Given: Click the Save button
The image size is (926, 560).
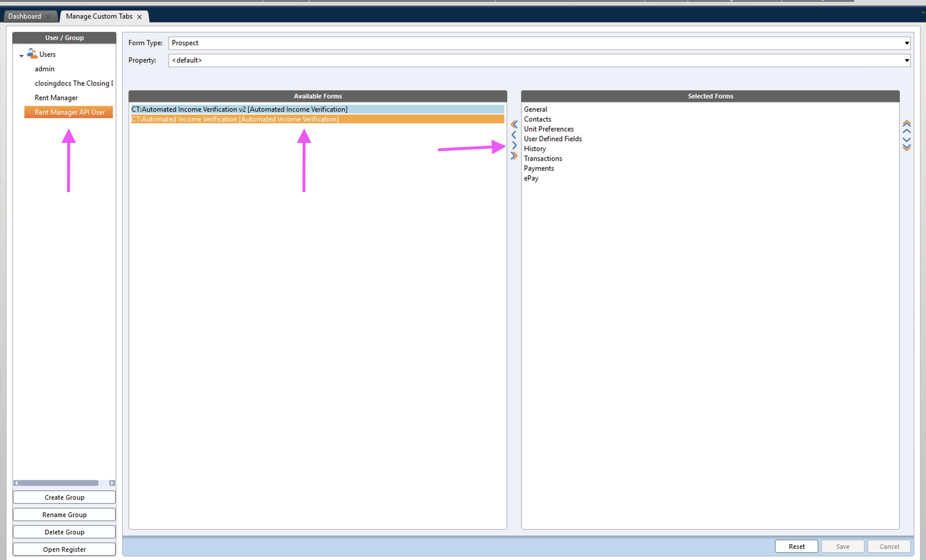Looking at the screenshot, I should [843, 547].
